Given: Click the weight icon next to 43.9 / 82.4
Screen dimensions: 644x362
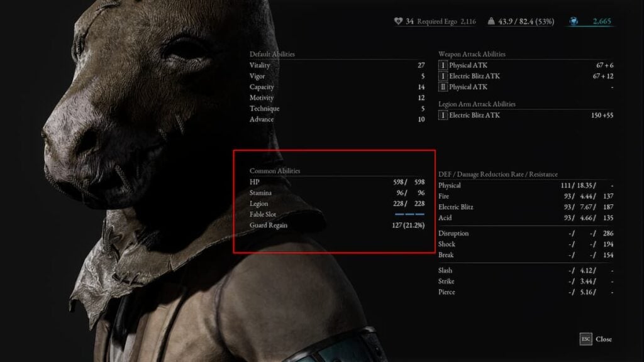Looking at the screenshot, I should tap(491, 21).
